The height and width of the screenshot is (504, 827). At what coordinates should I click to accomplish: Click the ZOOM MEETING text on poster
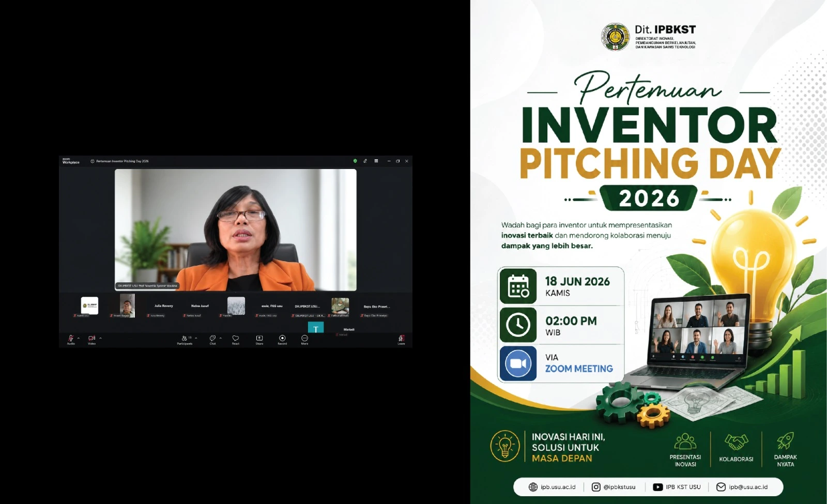pyautogui.click(x=579, y=369)
